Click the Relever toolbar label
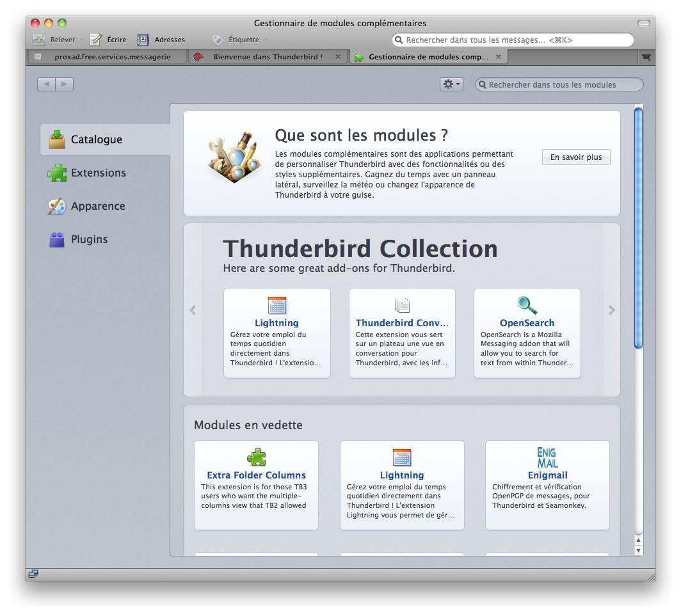 coord(63,40)
